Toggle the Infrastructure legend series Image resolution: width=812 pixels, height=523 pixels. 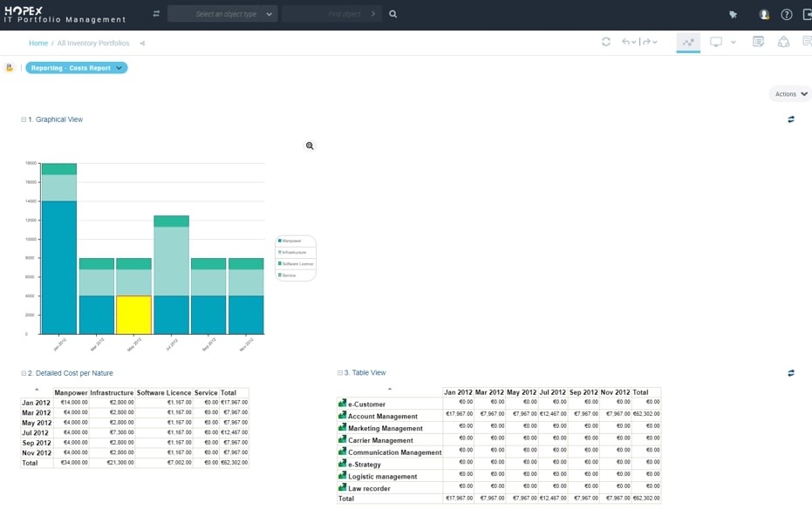(294, 252)
